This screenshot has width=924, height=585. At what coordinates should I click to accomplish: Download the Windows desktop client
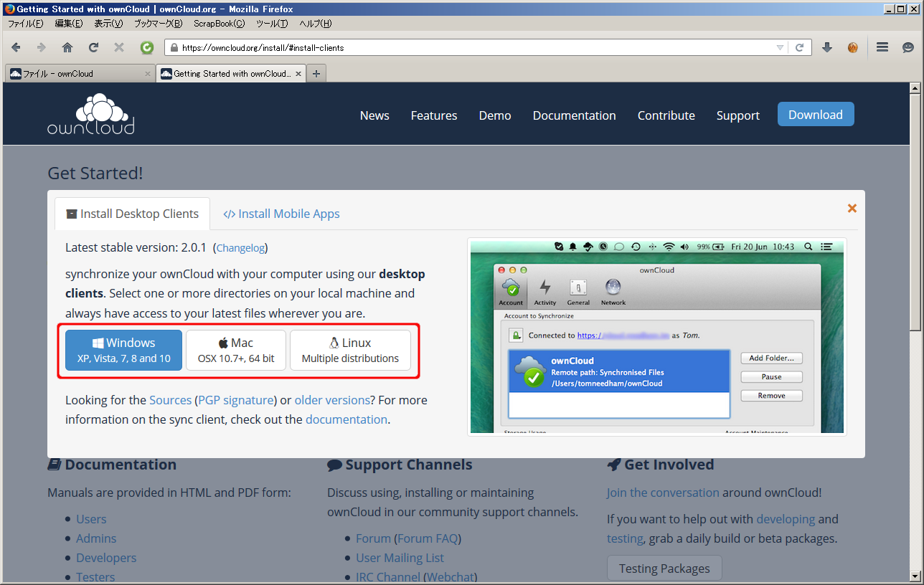click(123, 351)
